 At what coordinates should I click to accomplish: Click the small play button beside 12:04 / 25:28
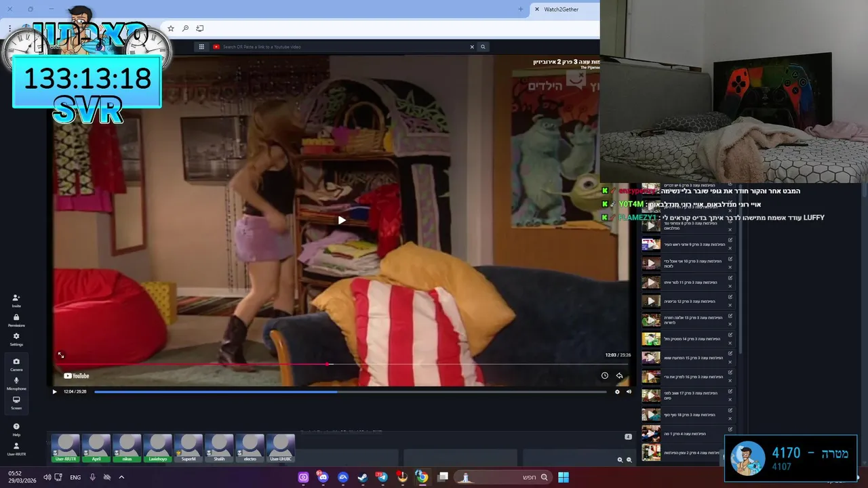[54, 392]
